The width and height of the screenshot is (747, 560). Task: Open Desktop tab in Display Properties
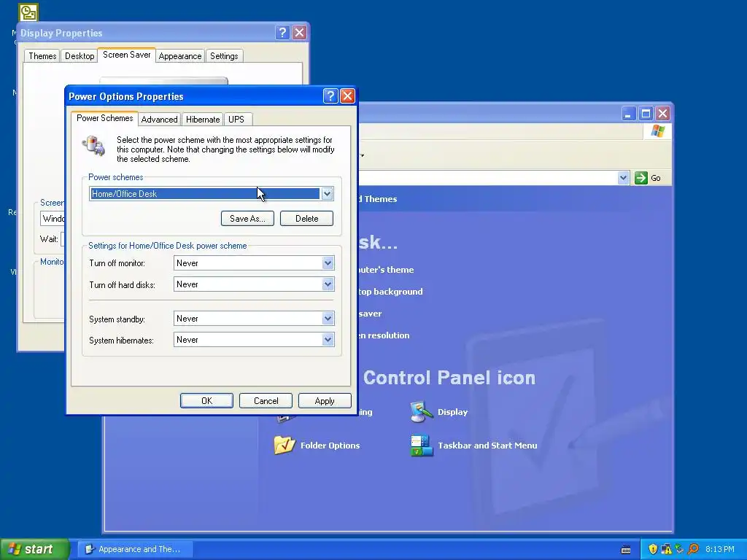coord(80,56)
